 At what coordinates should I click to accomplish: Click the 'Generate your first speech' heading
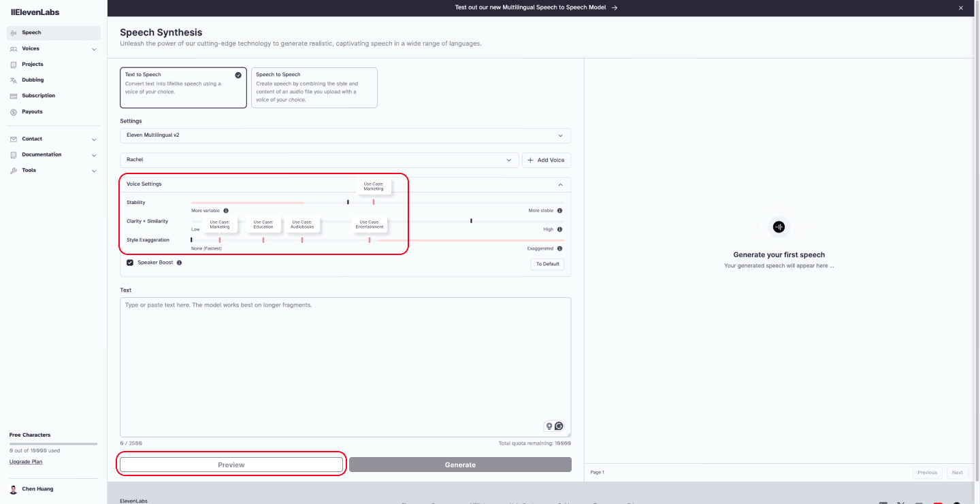point(779,255)
